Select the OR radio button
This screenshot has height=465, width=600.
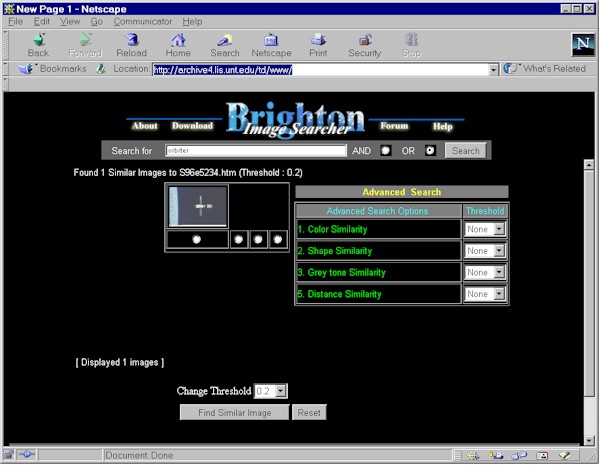(430, 150)
